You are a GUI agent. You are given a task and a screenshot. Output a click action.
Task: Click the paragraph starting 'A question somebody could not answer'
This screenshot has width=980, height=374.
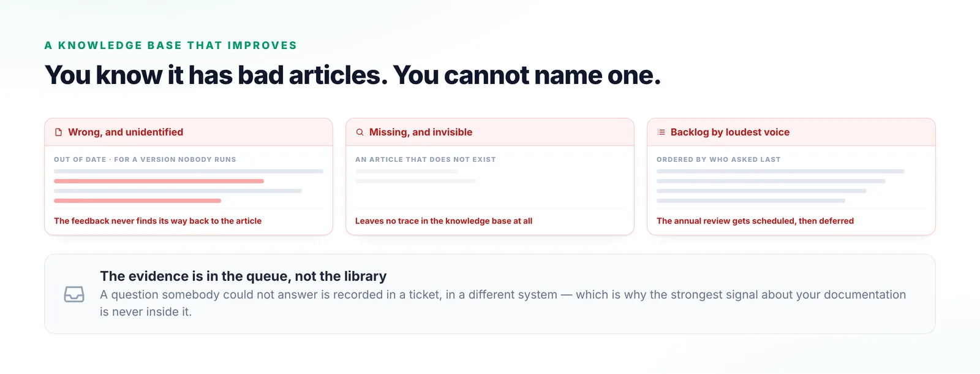(503, 303)
